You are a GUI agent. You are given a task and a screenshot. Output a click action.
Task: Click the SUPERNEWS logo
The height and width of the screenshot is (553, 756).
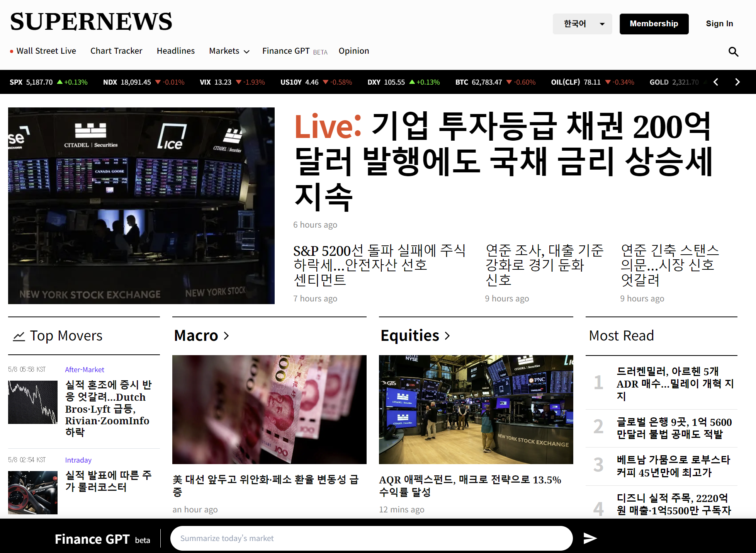91,22
